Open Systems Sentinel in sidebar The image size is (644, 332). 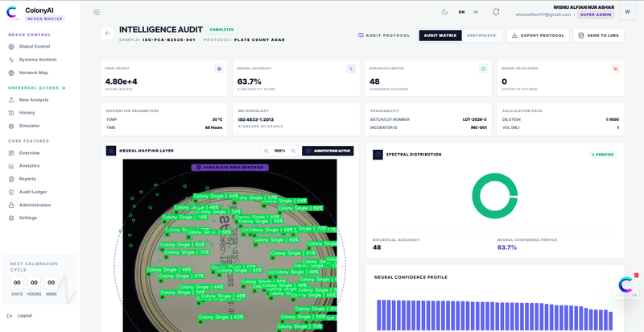tap(38, 60)
